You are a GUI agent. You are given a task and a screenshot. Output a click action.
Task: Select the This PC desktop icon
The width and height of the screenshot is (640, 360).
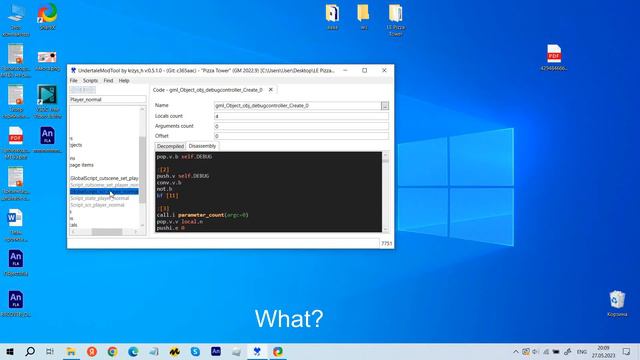click(x=16, y=19)
